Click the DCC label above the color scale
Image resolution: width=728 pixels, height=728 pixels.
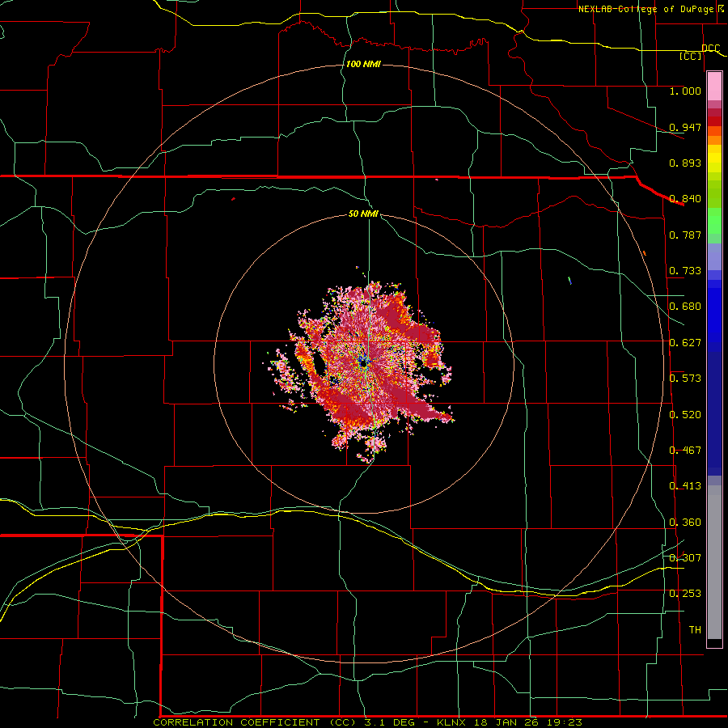pos(711,49)
